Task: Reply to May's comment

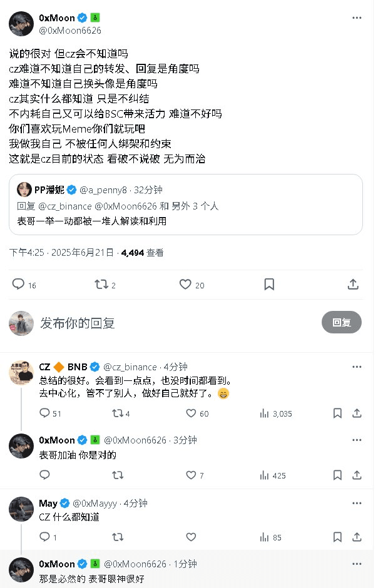Action: pyautogui.click(x=44, y=537)
